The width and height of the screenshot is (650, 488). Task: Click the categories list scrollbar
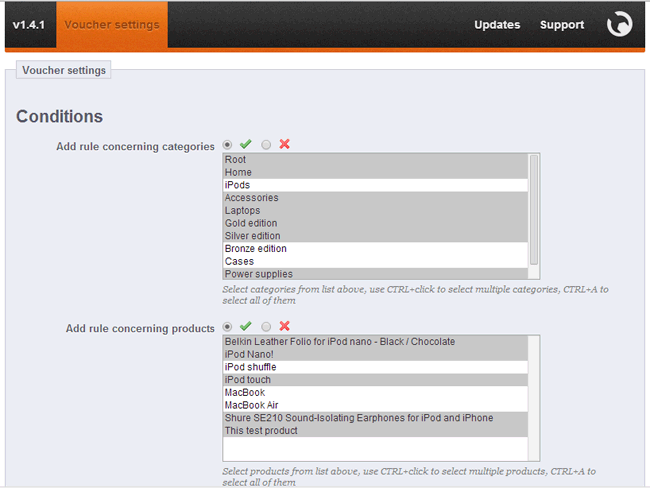(534, 215)
